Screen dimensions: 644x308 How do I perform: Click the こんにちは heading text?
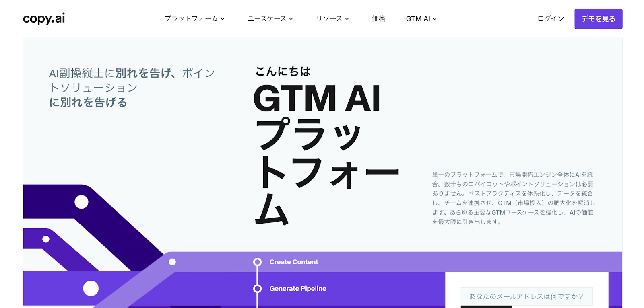tap(283, 72)
